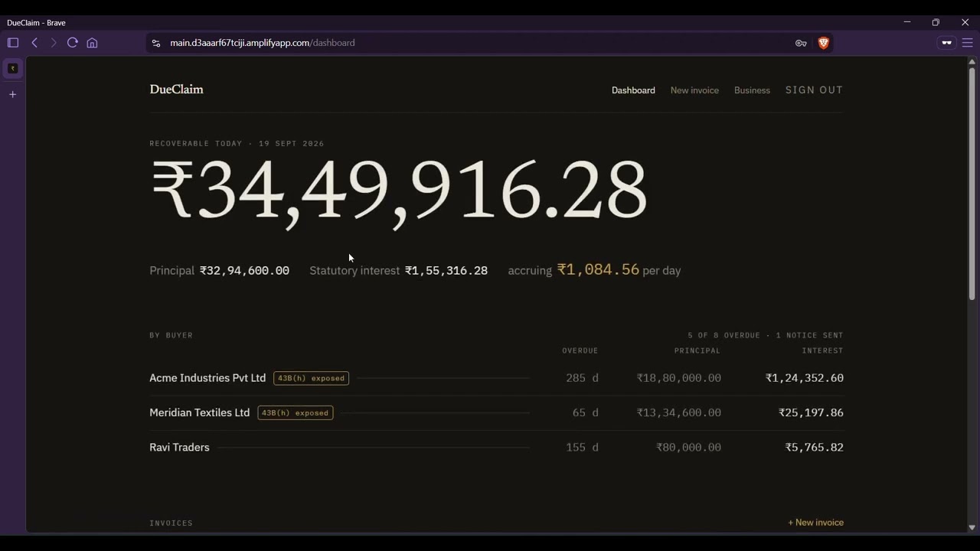The image size is (980, 551).
Task: Open the Business nav item
Action: [752, 90]
